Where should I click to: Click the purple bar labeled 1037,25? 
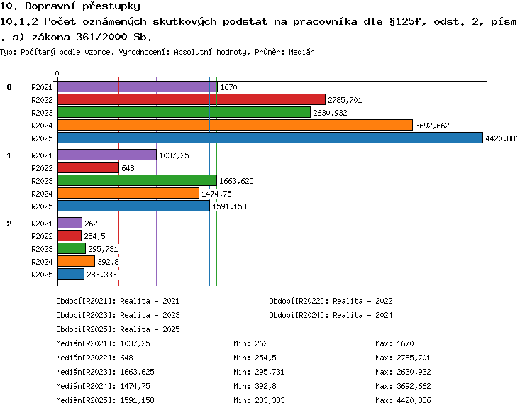click(x=107, y=155)
